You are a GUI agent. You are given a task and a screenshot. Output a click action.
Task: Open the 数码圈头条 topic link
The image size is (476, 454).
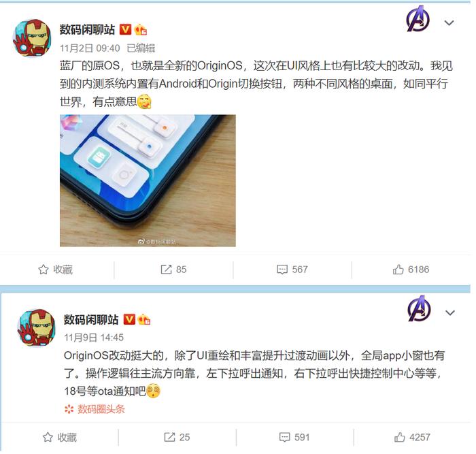tap(95, 409)
